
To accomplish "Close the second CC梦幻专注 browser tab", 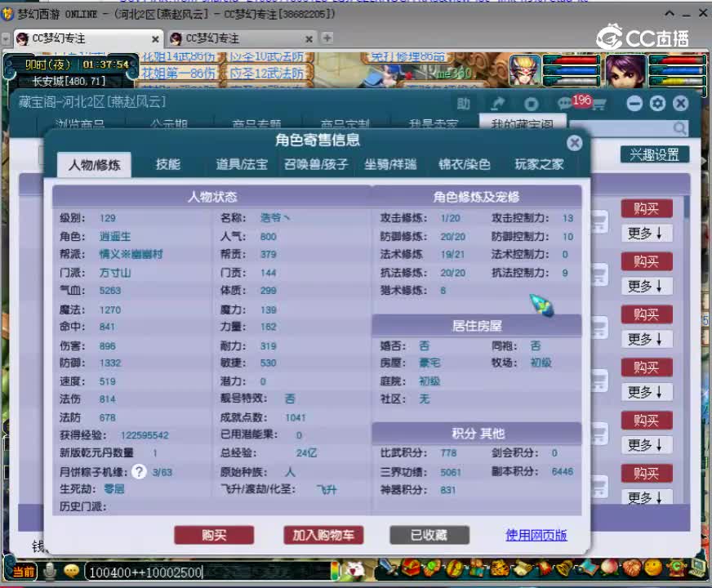I will pos(309,39).
